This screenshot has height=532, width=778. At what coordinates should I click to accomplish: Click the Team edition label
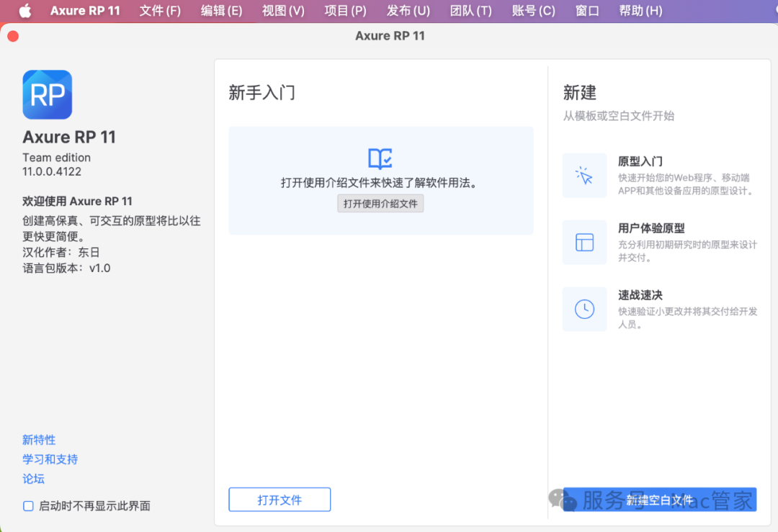(x=57, y=157)
